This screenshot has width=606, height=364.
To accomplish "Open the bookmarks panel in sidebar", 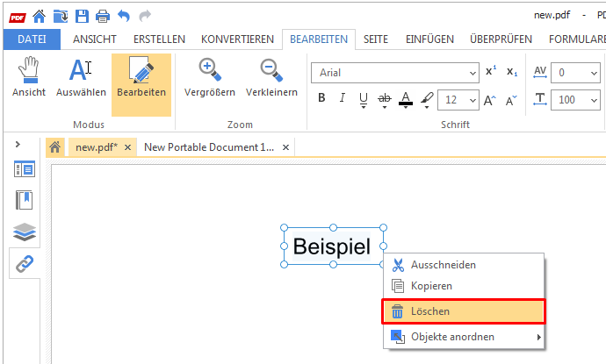I will [24, 201].
